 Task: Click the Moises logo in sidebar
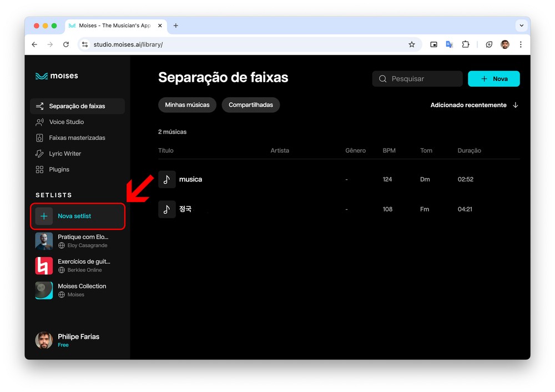(57, 76)
